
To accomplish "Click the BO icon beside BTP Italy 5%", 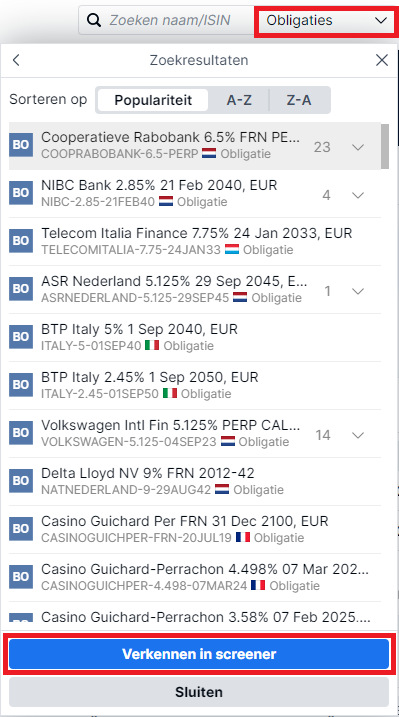I will click(21, 337).
